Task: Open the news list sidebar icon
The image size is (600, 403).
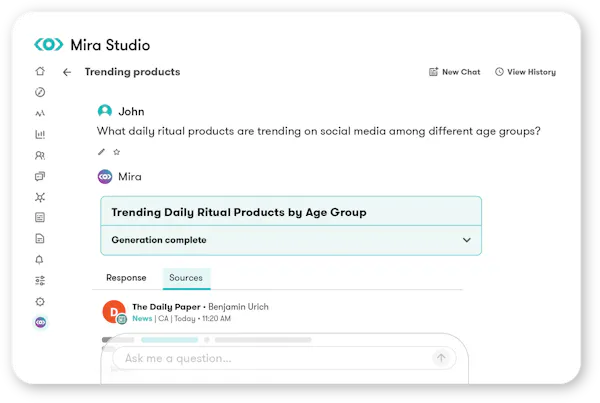Action: point(40,218)
